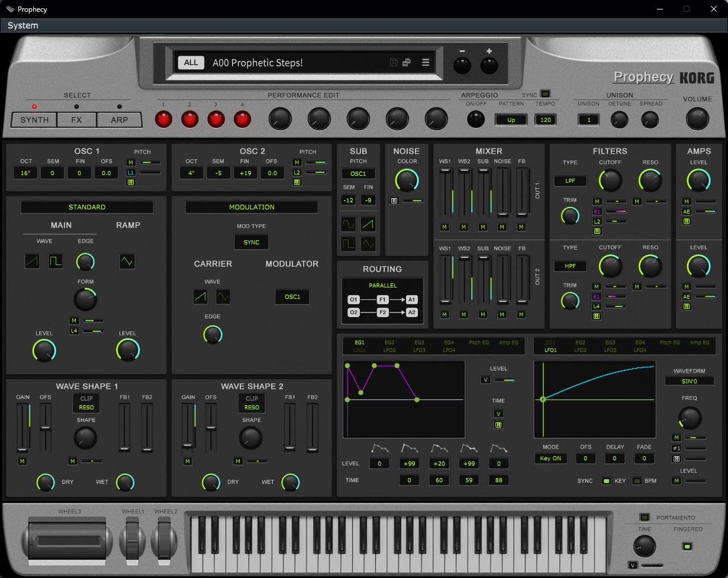Viewport: 728px width, 578px height.
Task: Switch to LFO2 tab in LFO panel
Action: (x=581, y=350)
